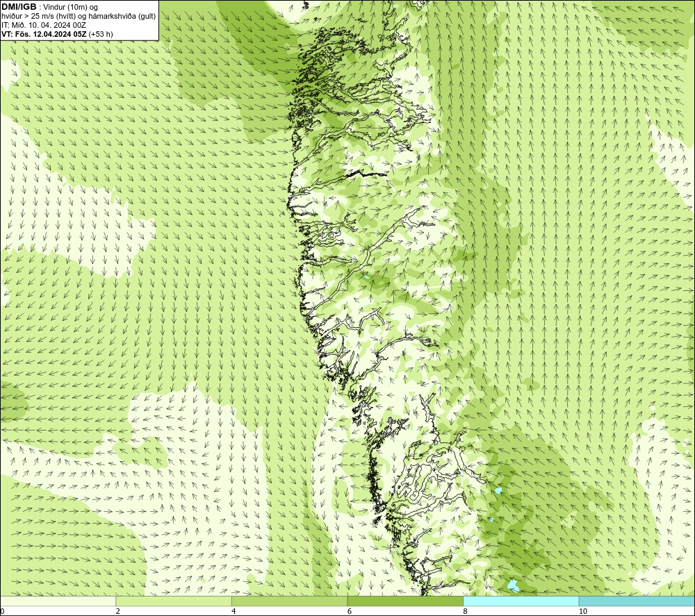Click the scale label '4'

pos(234,612)
